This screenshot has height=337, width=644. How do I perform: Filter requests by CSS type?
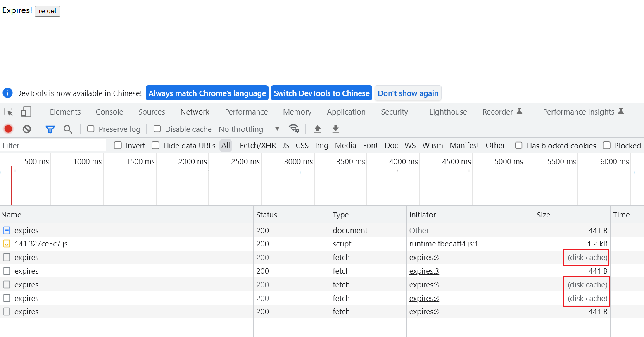302,146
